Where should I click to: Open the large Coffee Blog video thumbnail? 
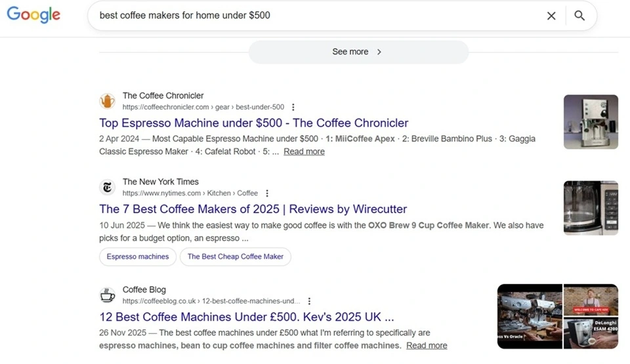(x=530, y=316)
